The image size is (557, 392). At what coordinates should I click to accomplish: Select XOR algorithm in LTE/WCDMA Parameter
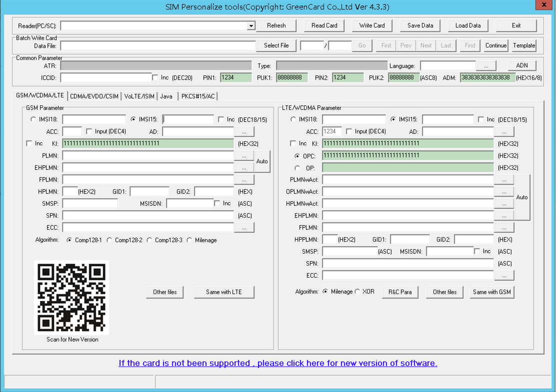358,291
